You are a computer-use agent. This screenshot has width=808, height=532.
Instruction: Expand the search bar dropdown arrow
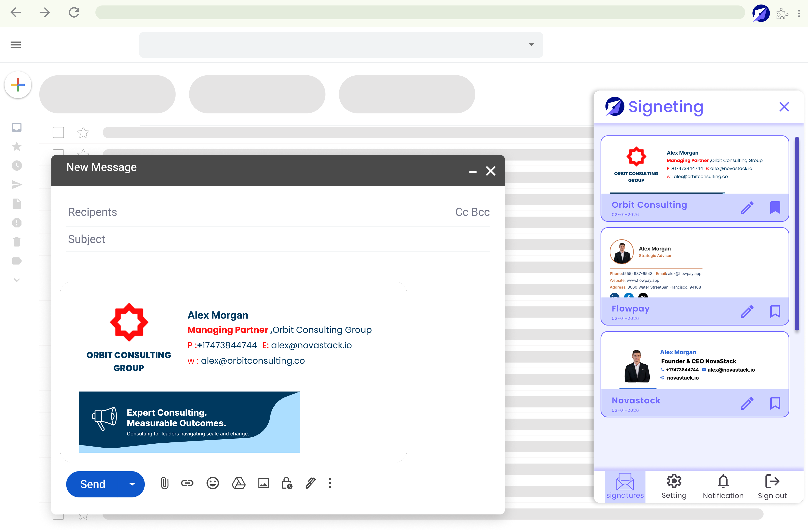pos(531,44)
